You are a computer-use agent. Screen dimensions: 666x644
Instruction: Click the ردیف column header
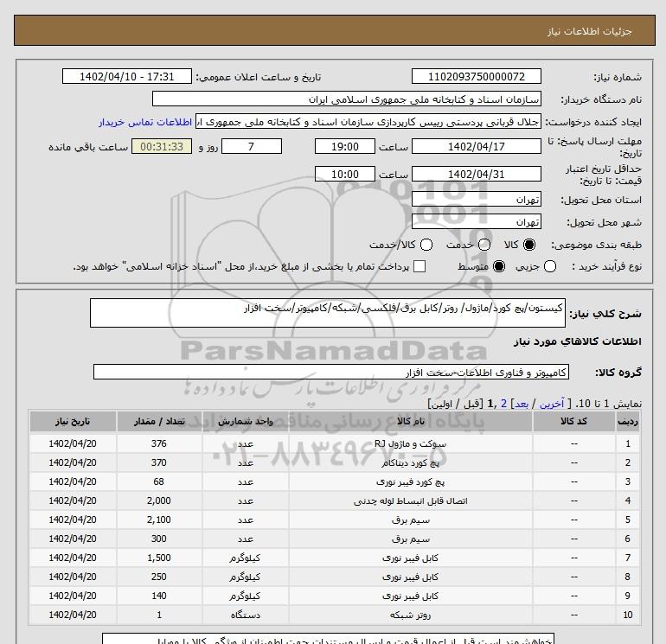(x=627, y=421)
